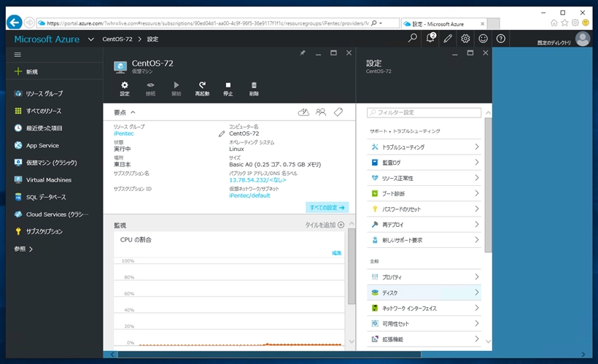Open ネットワーク インターフェイス settings row
This screenshot has height=364, width=598.
click(424, 309)
